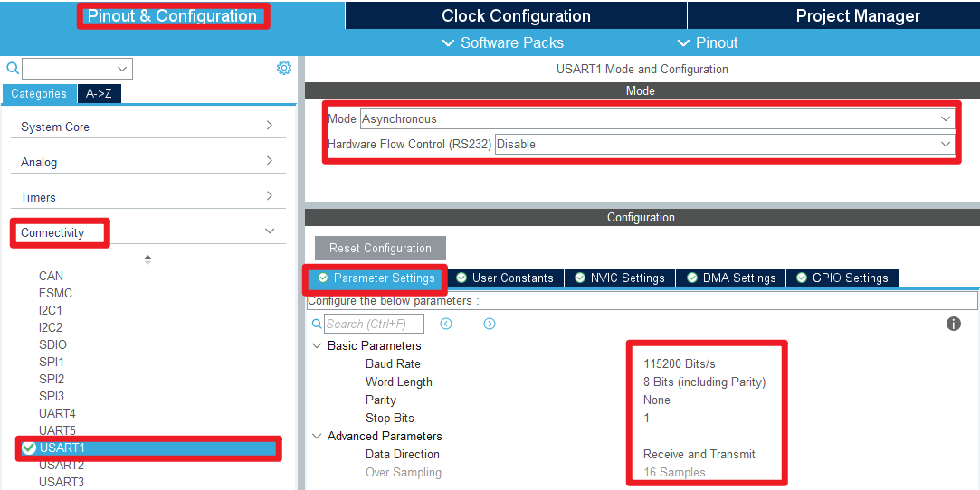Select FSMC peripheral
The height and width of the screenshot is (490, 980).
pos(55,294)
